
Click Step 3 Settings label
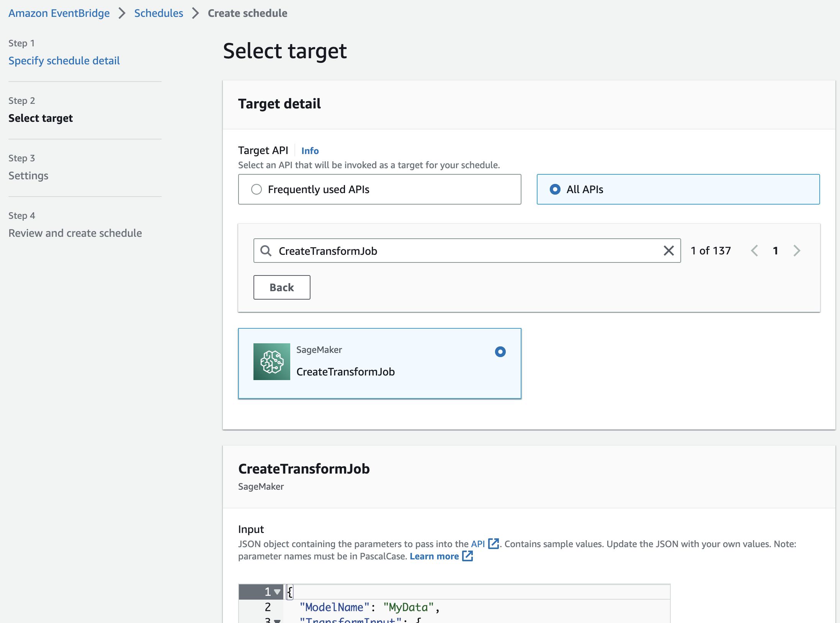[28, 175]
